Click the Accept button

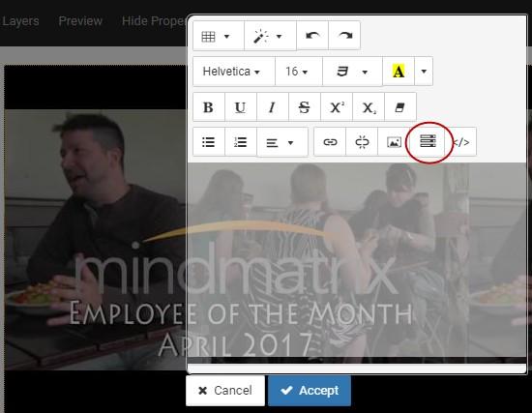point(310,390)
